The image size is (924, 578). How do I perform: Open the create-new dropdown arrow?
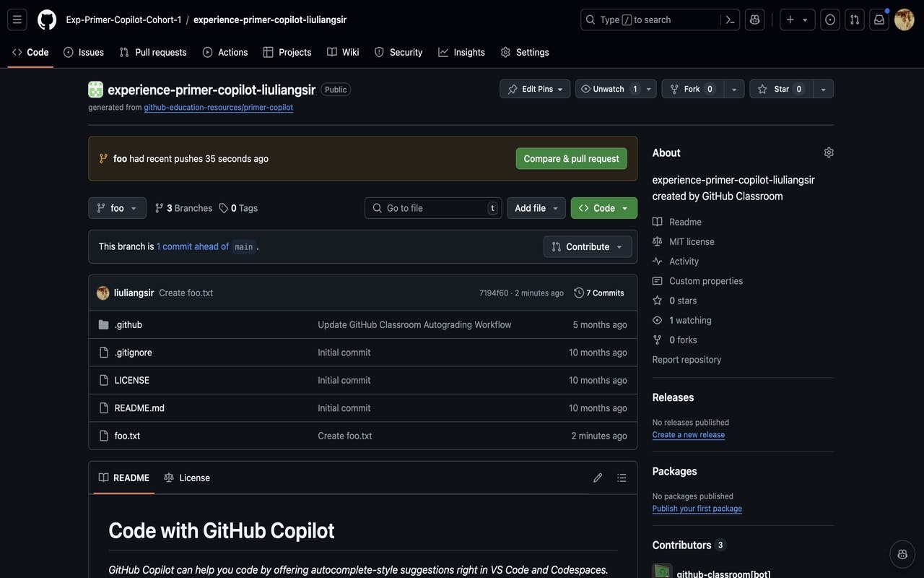806,20
